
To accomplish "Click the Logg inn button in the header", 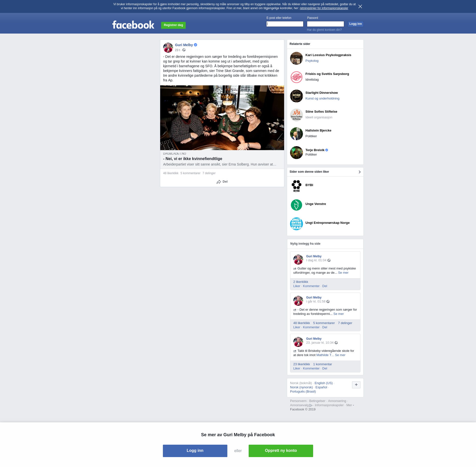I will coord(356,24).
